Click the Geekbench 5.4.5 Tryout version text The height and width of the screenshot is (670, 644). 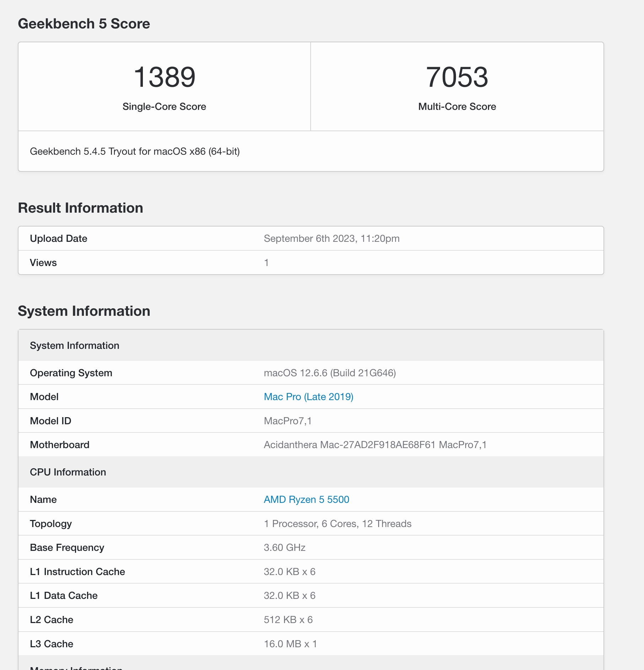pos(135,151)
